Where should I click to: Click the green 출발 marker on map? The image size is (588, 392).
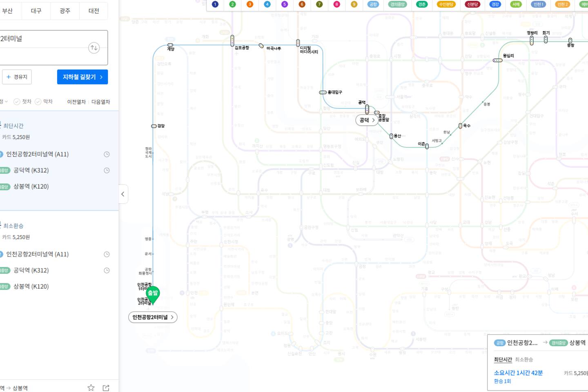point(153,294)
